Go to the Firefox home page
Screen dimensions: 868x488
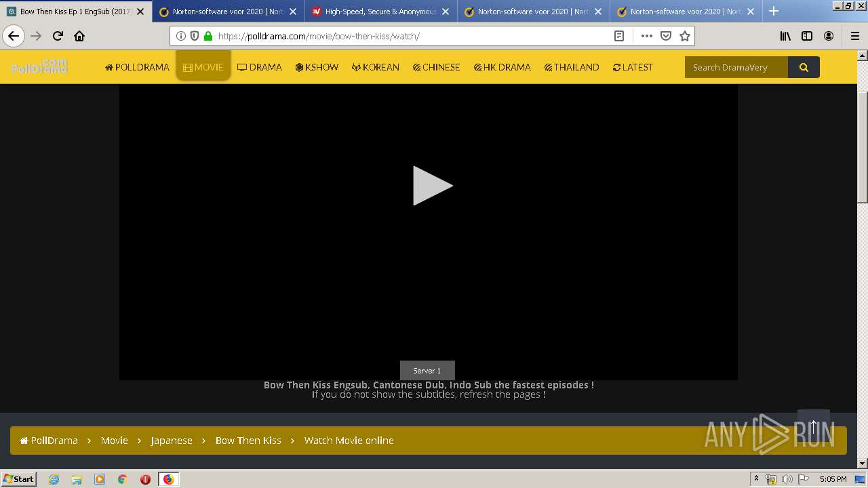[79, 36]
